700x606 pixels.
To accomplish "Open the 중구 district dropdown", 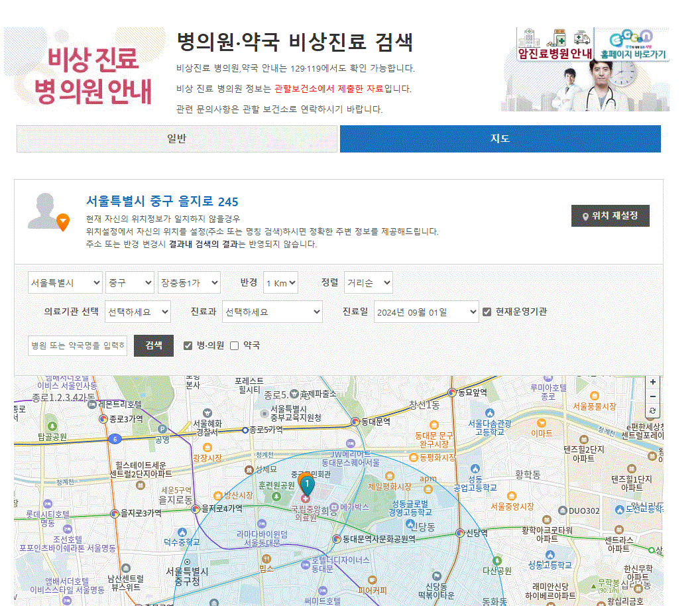I will pos(130,282).
